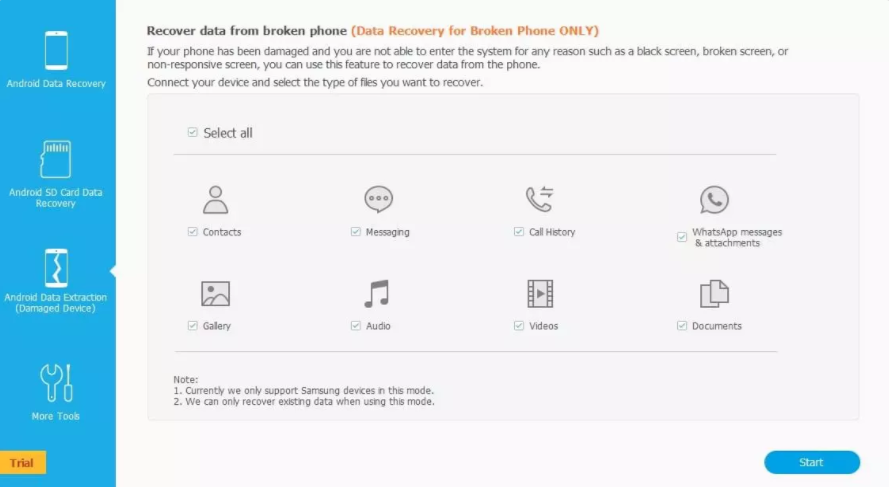Click the Trial badge
Viewport: 889px width, 487px height.
23,463
